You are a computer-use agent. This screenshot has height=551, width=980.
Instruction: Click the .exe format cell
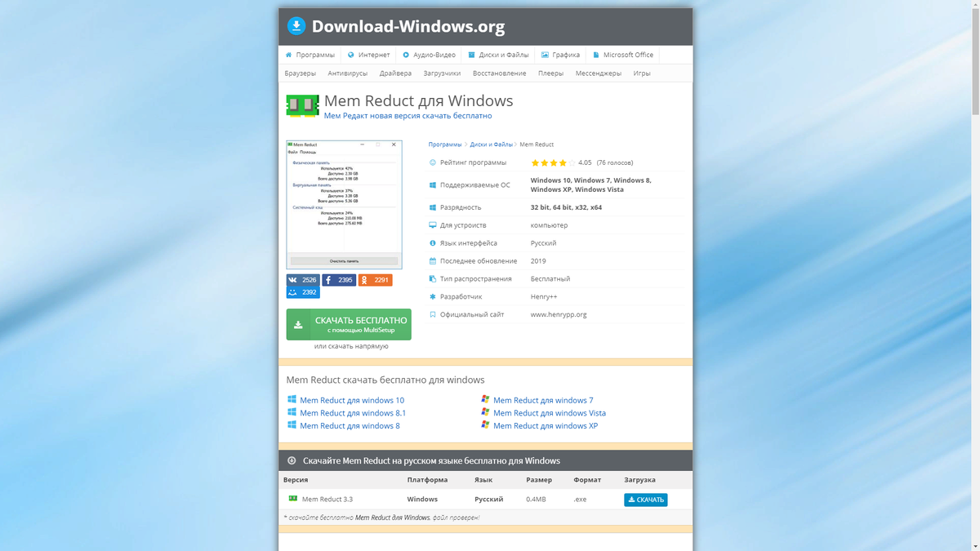(580, 500)
